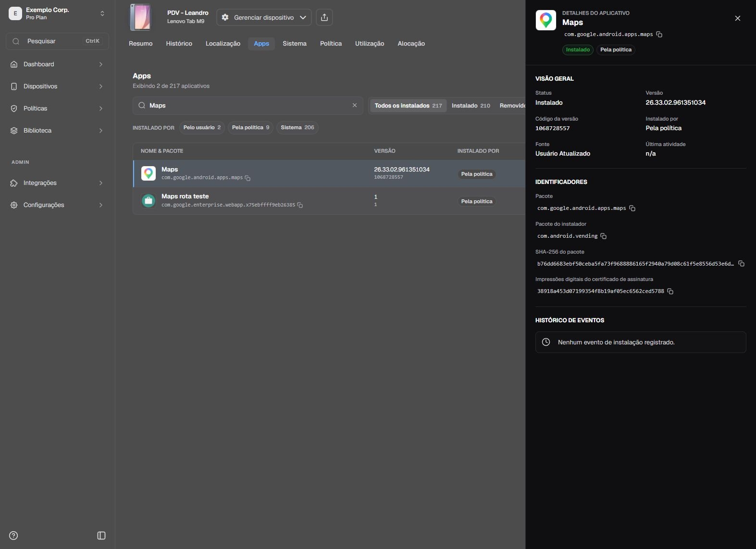Copy the Maps rota teste package name

click(300, 205)
